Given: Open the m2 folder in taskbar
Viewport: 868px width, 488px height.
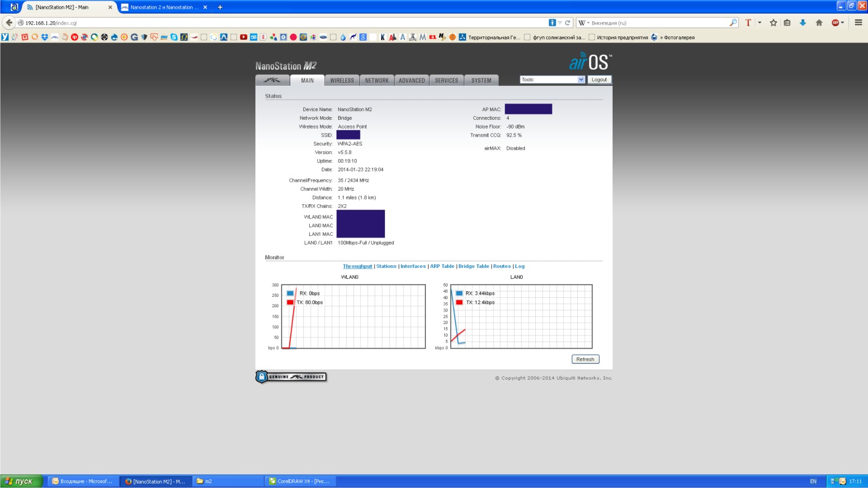Looking at the screenshot, I should coord(228,481).
